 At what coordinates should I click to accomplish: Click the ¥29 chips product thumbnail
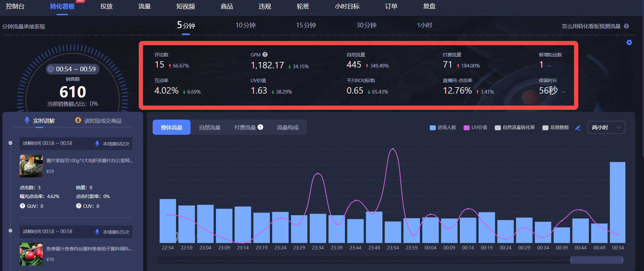tap(31, 166)
